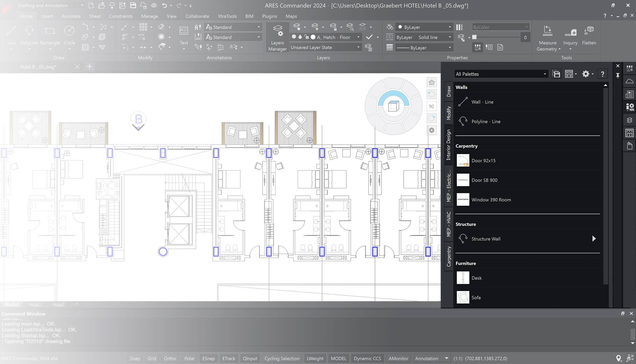Image resolution: width=636 pixels, height=364 pixels.
Task: Switch to the Hoja1 drawing tab
Action: tap(35, 304)
